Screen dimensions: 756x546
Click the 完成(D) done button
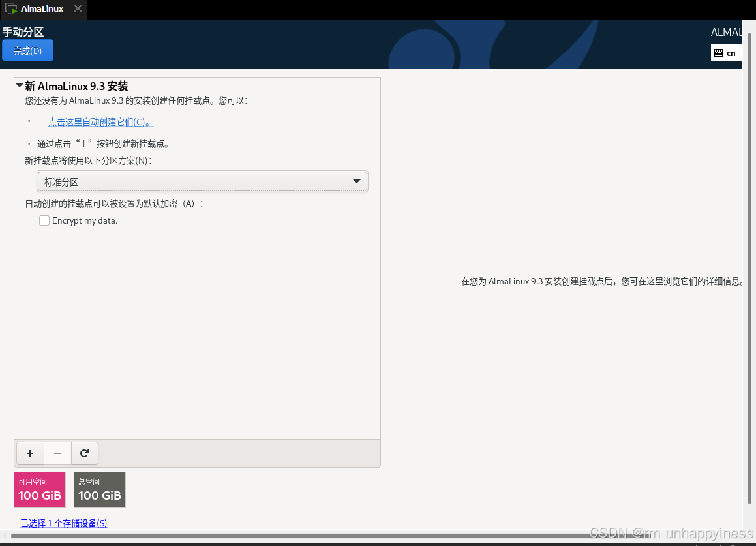27,51
